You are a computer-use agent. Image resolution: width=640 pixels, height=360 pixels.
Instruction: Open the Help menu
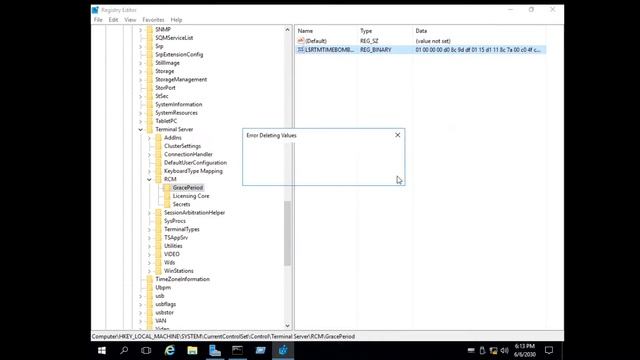176,20
